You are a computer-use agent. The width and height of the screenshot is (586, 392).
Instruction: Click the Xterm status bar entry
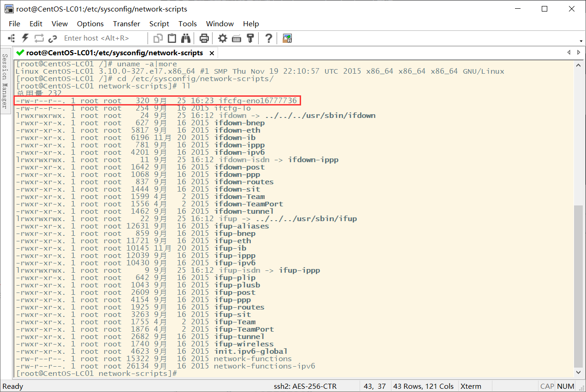(x=471, y=386)
